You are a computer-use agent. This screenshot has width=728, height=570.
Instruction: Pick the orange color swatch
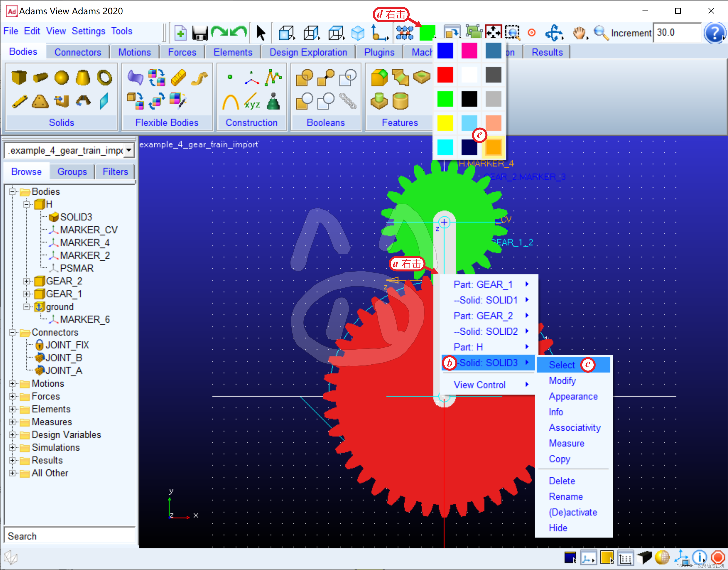coord(493,147)
